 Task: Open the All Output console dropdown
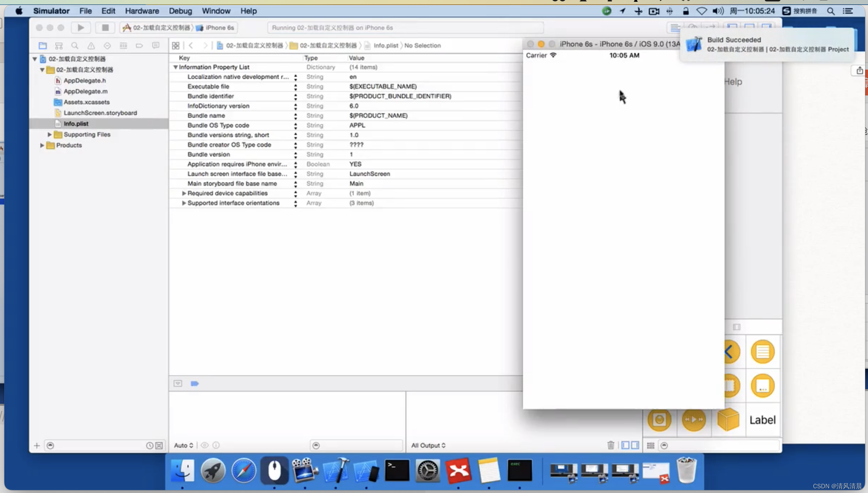point(428,445)
